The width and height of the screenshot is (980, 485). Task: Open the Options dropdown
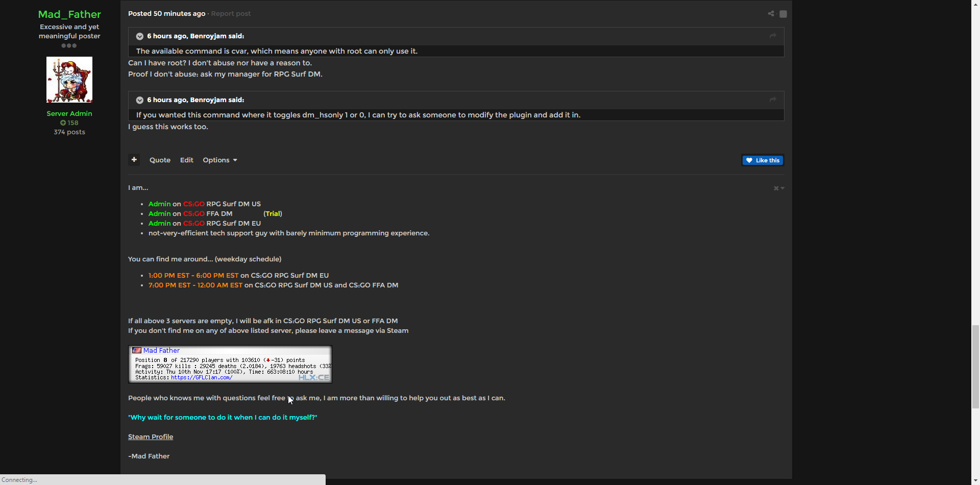219,160
